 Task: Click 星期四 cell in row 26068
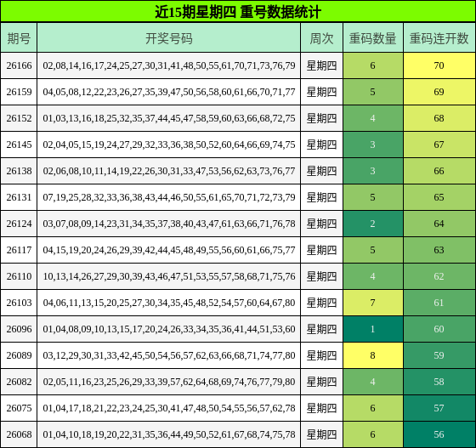click(x=322, y=434)
